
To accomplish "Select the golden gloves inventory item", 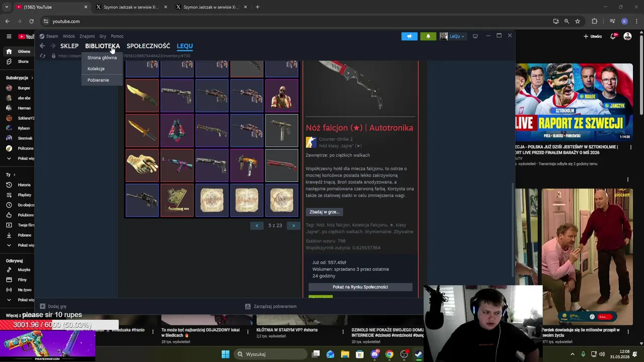I will pyautogui.click(x=142, y=165).
